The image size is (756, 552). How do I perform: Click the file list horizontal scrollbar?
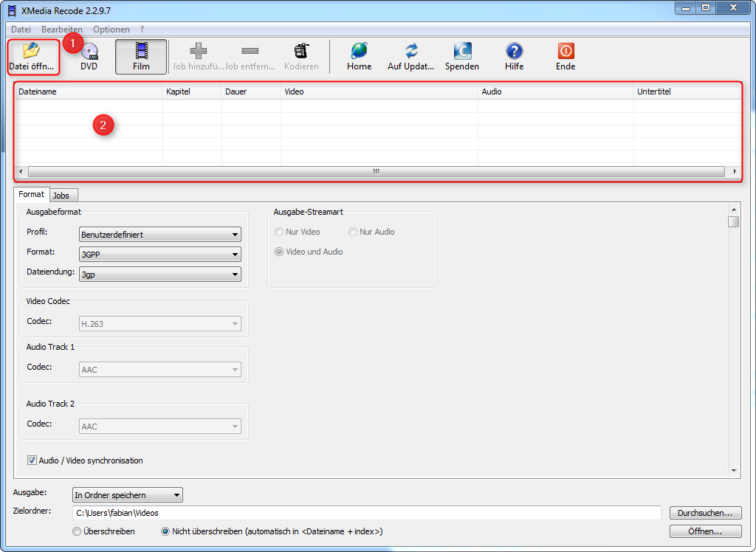(376, 171)
